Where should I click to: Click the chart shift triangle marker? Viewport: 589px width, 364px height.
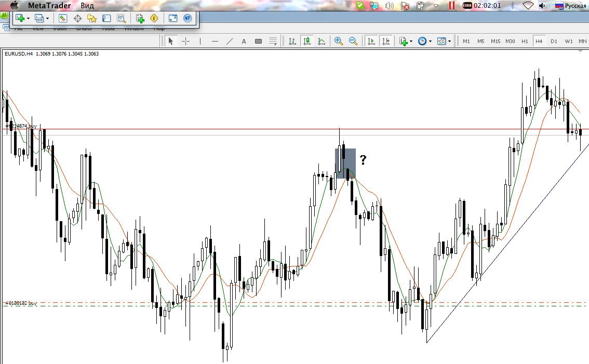pos(581,51)
